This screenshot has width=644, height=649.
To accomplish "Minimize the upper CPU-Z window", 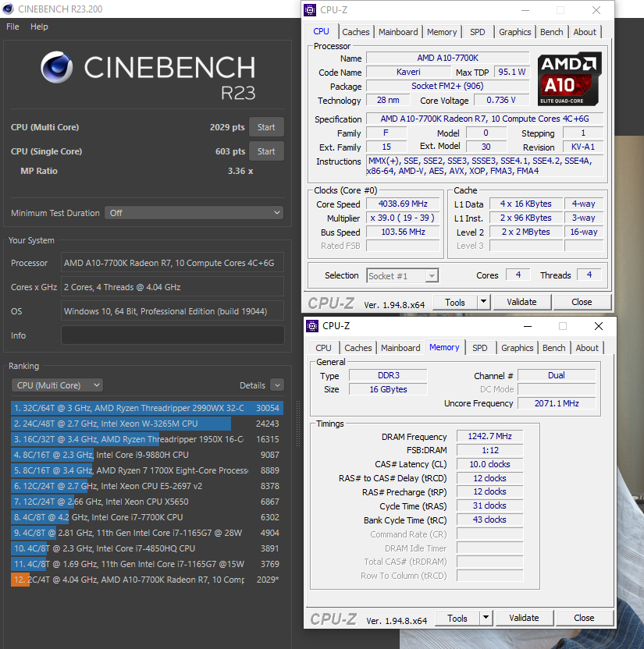I will (x=525, y=10).
